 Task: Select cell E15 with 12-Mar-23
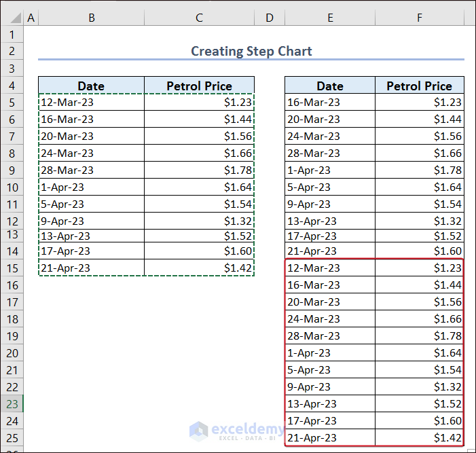330,268
